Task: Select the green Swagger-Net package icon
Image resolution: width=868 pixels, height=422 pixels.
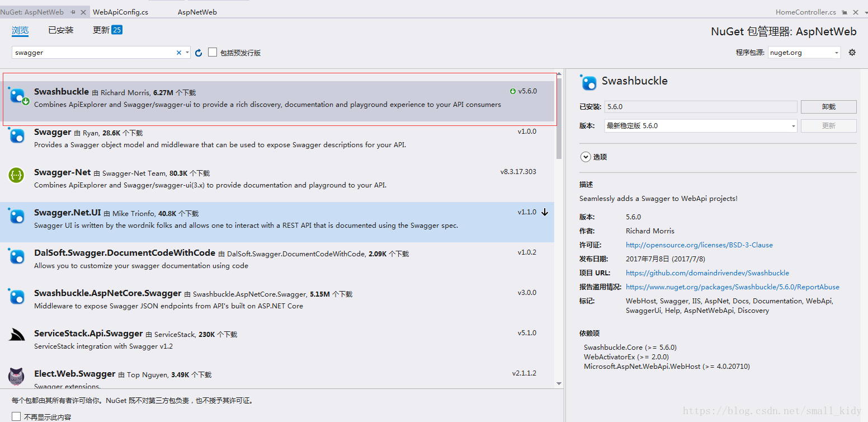Action: click(16, 175)
